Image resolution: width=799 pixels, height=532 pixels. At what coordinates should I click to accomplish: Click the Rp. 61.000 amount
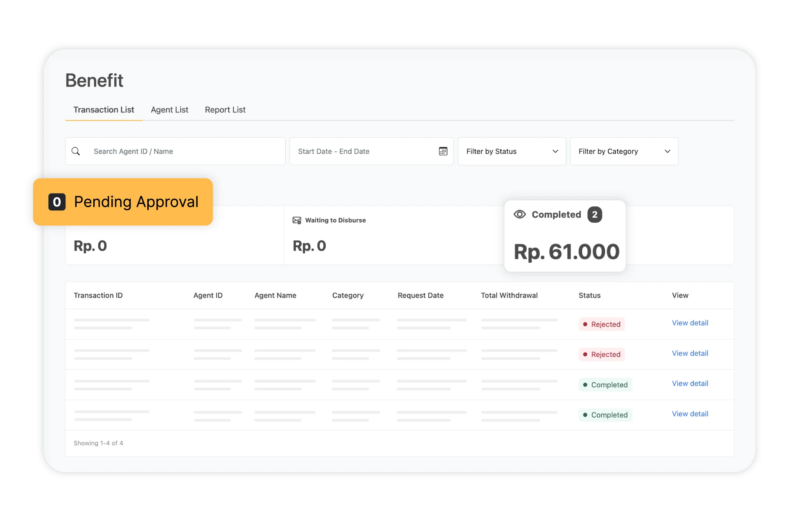(566, 252)
